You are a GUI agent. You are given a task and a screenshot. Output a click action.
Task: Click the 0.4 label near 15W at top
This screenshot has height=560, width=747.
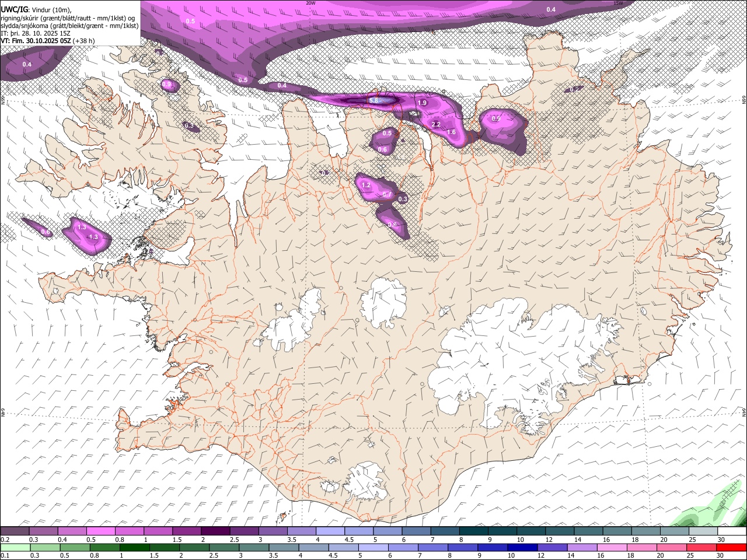pos(551,9)
